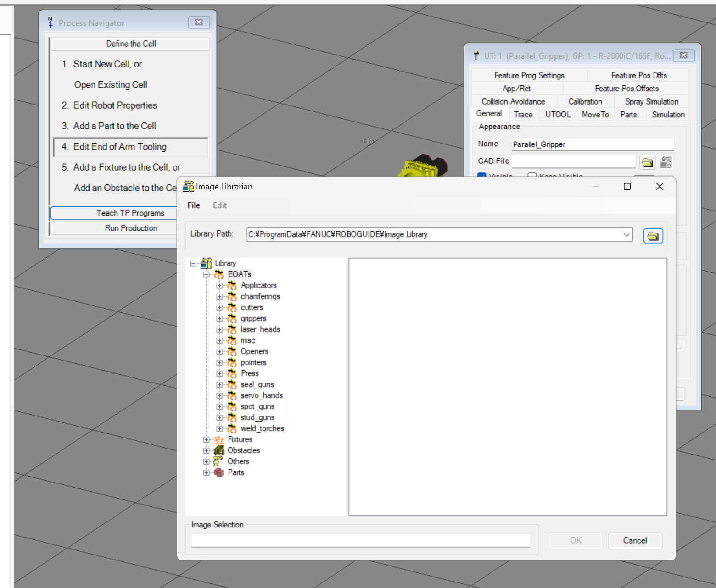Expand the Fixtures tree node
The width and height of the screenshot is (716, 588).
tap(207, 439)
